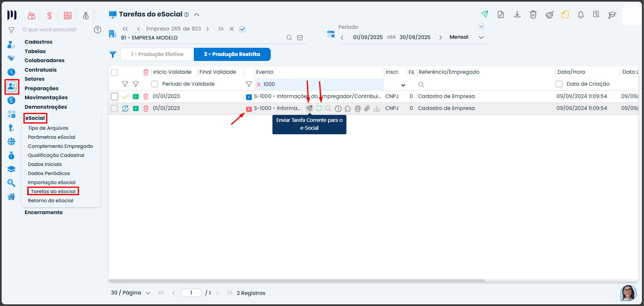Viewport: 644px width, 306px height.
Task: Check the Data de Criação checkbox
Action: pyautogui.click(x=559, y=84)
